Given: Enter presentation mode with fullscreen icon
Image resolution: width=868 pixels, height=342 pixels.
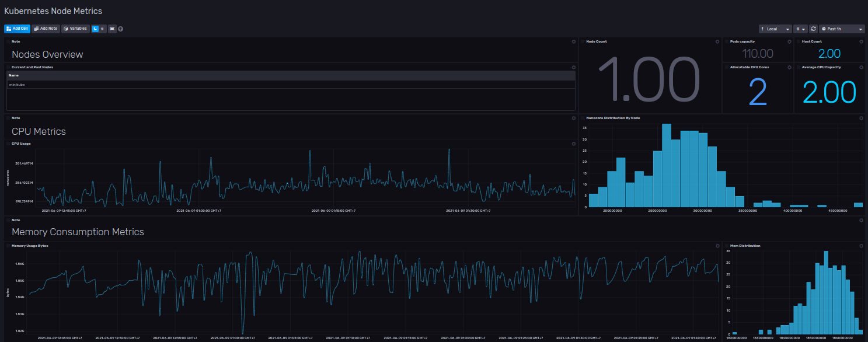Looking at the screenshot, I should 112,29.
